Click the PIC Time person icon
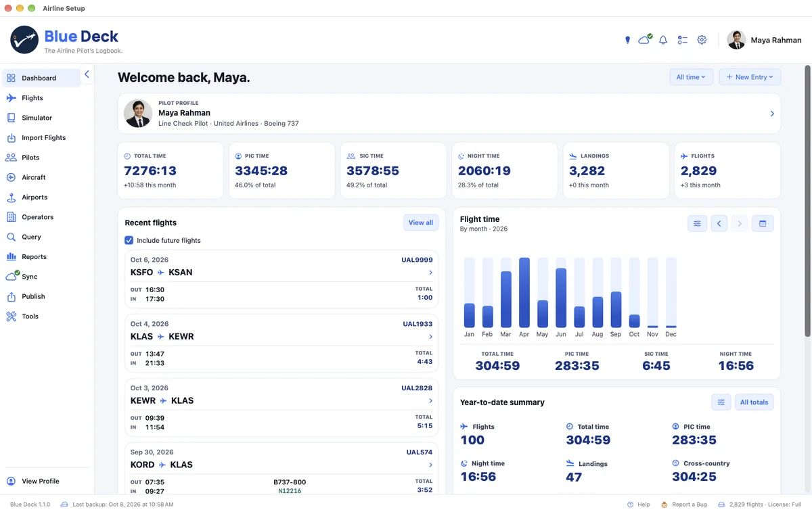Image resolution: width=812 pixels, height=514 pixels. point(238,156)
